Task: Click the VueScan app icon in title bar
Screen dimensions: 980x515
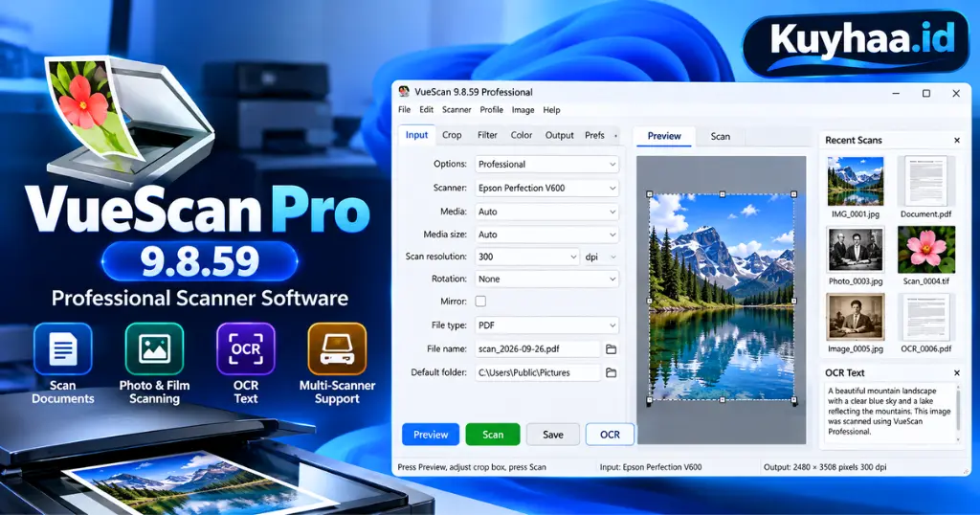Action: pos(404,91)
